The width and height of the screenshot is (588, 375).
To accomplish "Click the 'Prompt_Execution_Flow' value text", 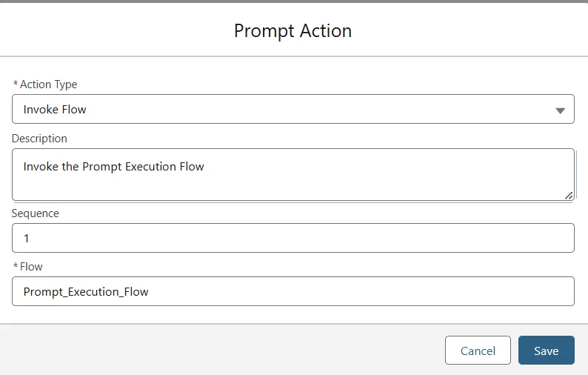I will coord(86,292).
